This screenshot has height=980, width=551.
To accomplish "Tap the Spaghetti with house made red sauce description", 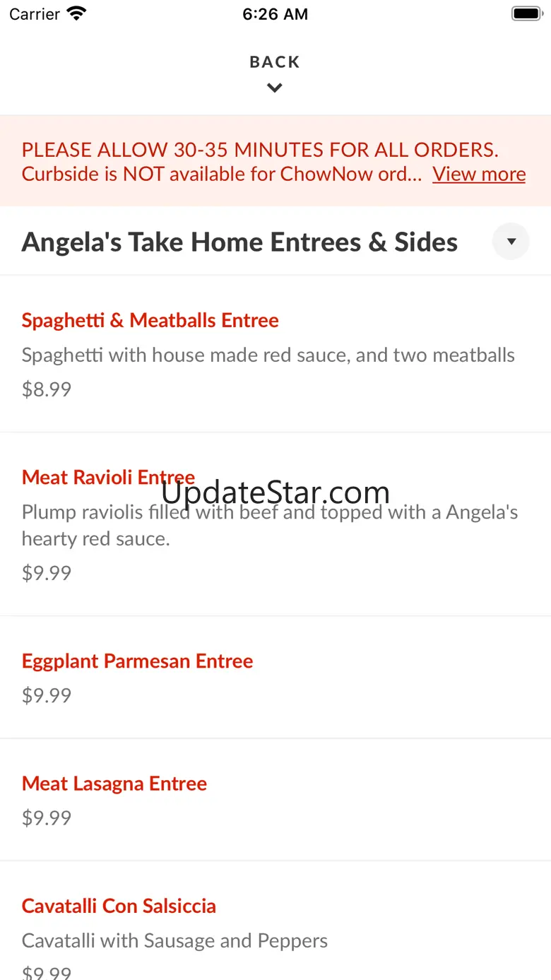I will pos(268,355).
